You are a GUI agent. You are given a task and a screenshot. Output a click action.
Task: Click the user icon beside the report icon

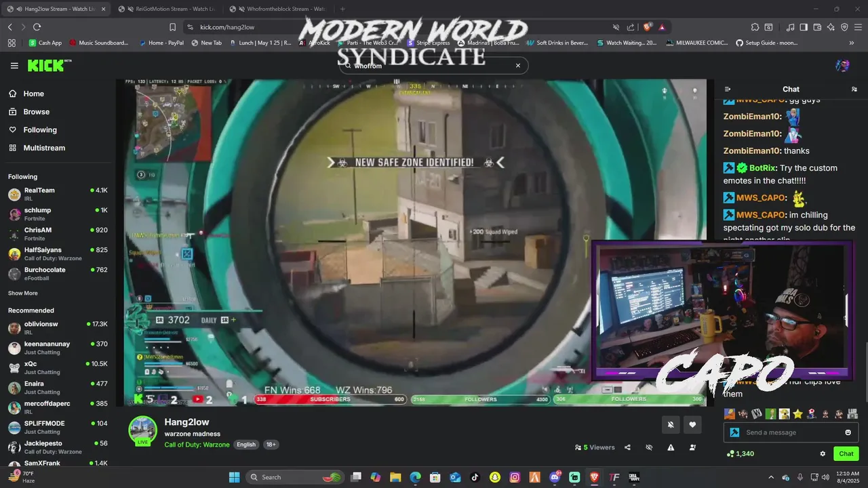point(692,447)
